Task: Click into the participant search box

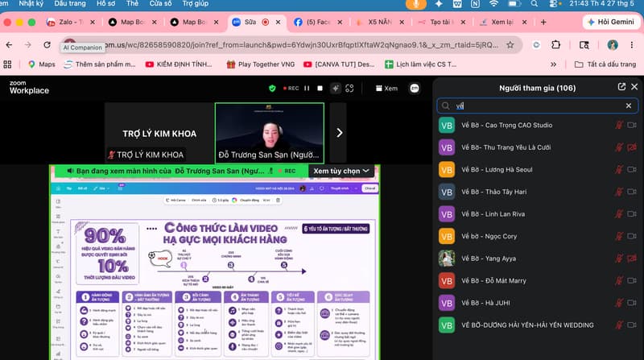Action: pos(537,106)
